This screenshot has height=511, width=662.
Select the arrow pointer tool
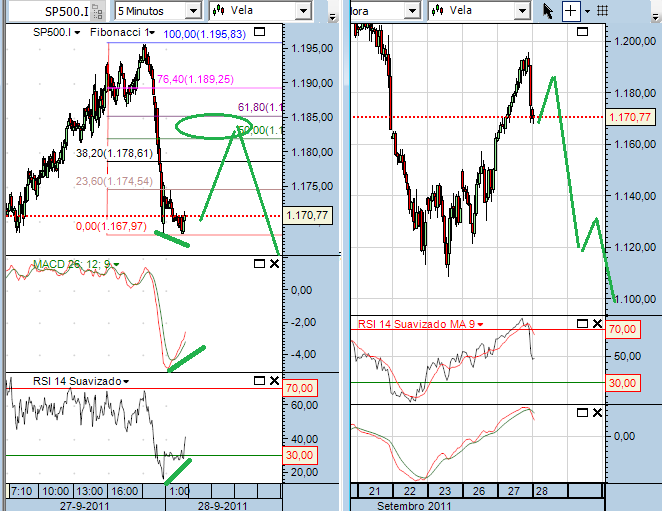pyautogui.click(x=548, y=11)
